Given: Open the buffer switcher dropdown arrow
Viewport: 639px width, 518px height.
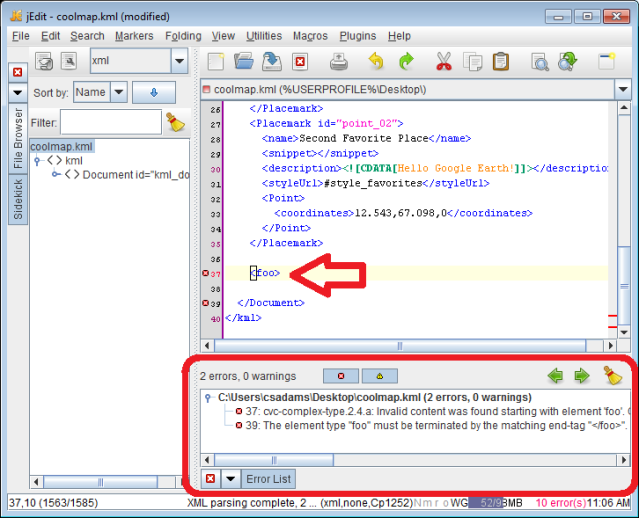Looking at the screenshot, I should click(623, 89).
